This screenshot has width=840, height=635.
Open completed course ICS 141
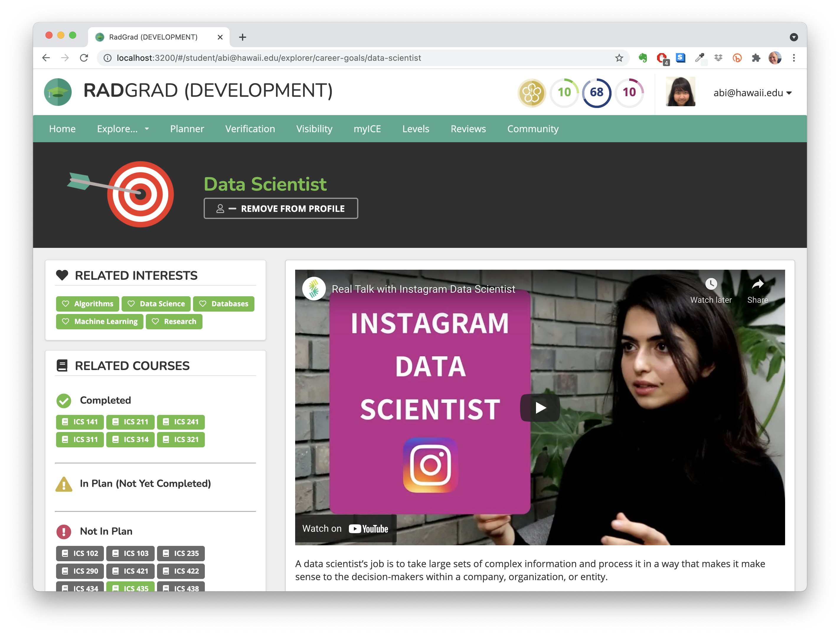[80, 422]
